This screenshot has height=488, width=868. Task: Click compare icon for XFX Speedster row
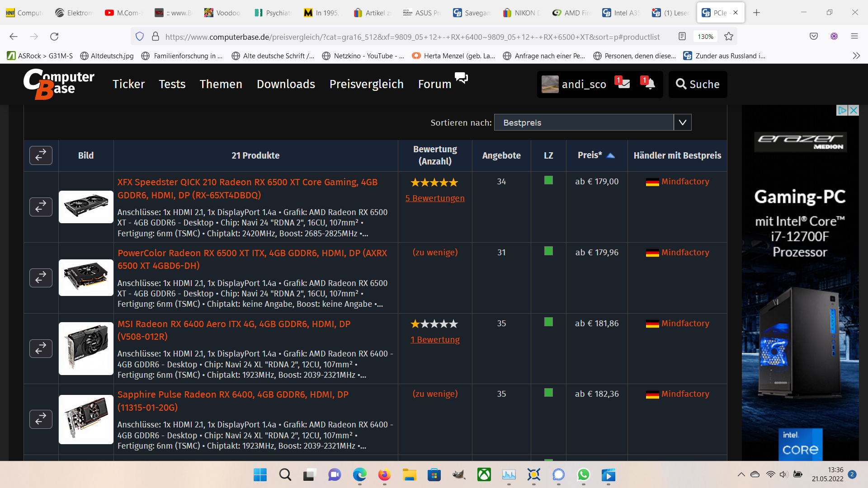(x=41, y=207)
